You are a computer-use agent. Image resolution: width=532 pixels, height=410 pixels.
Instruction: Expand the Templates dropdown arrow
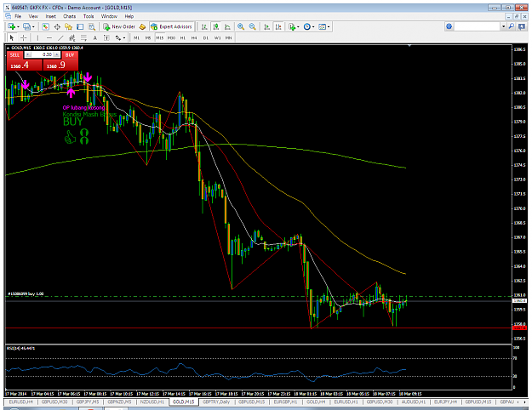coord(329,26)
